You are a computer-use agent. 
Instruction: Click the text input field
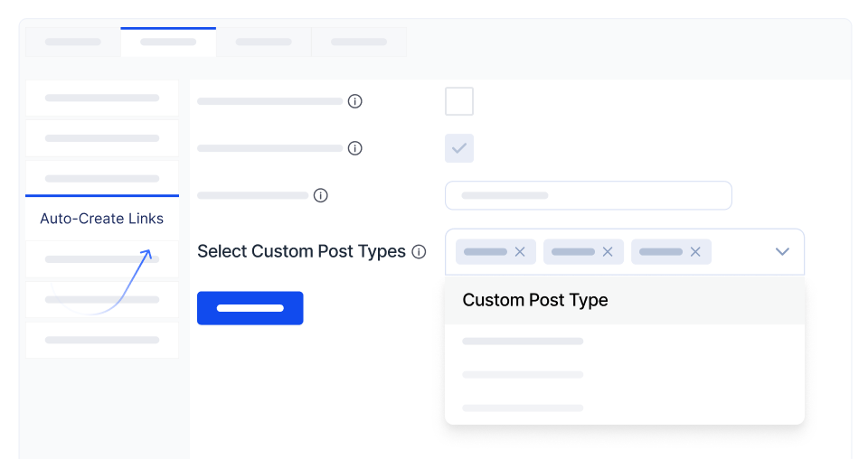tap(588, 195)
